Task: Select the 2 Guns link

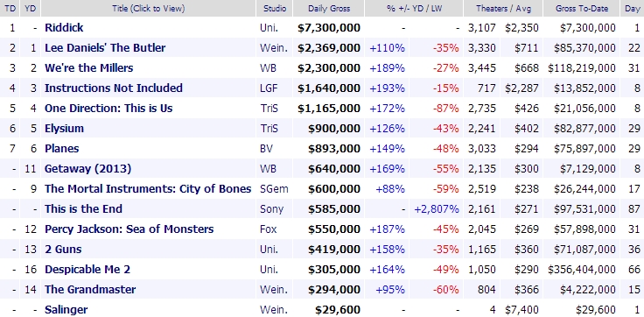Action: click(63, 250)
